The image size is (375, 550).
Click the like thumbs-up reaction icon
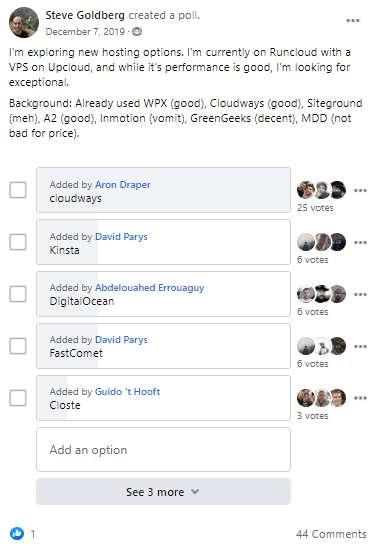tap(17, 534)
